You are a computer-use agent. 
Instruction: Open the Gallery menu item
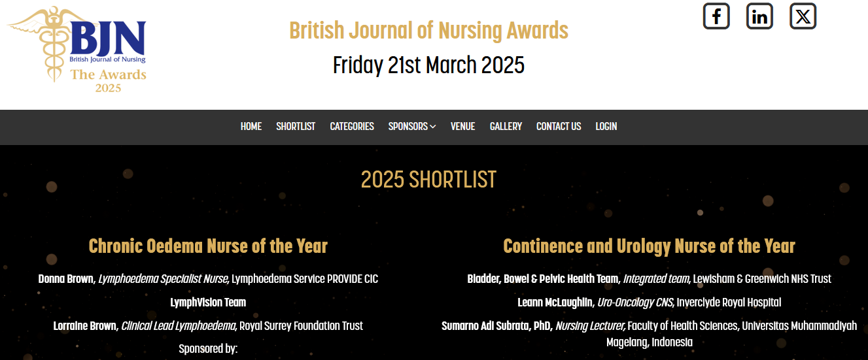coord(506,127)
